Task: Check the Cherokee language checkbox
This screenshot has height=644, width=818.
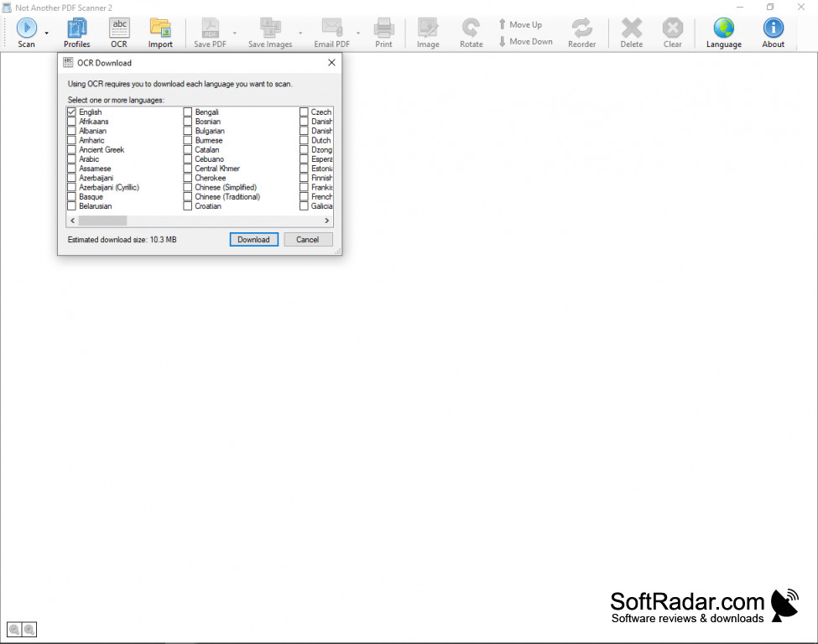Action: (188, 178)
